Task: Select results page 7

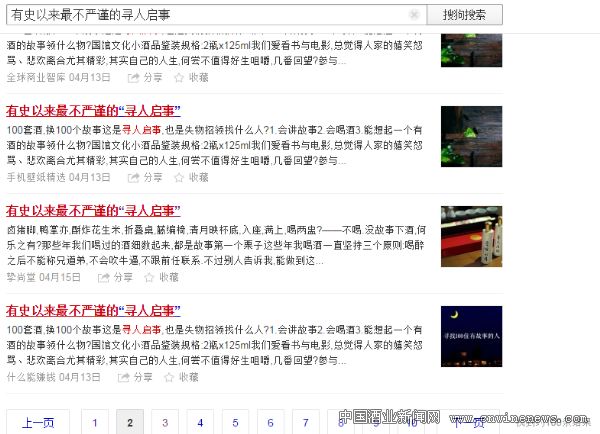Action: point(306,422)
